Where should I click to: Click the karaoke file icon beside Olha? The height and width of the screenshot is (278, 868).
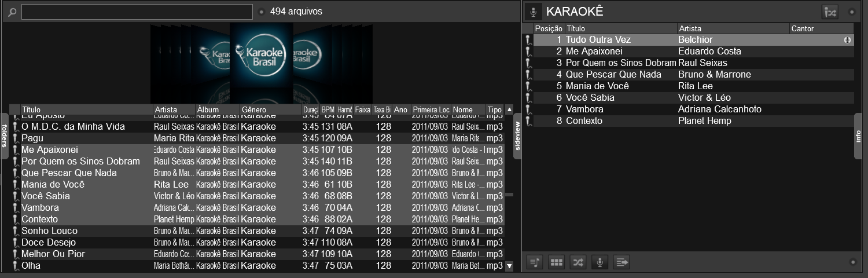[x=16, y=266]
